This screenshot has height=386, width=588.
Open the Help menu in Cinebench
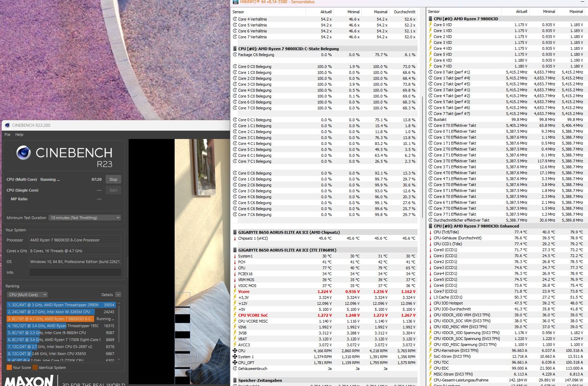19,134
